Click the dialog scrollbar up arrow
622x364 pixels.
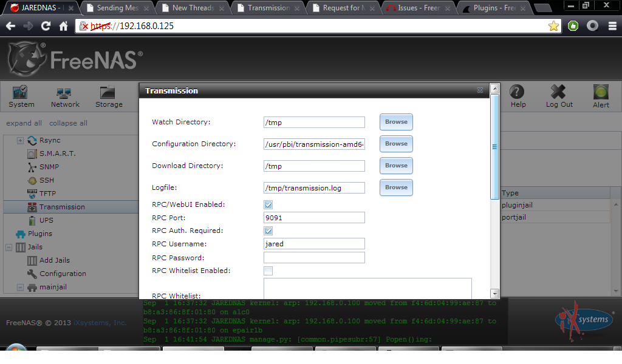pos(494,89)
